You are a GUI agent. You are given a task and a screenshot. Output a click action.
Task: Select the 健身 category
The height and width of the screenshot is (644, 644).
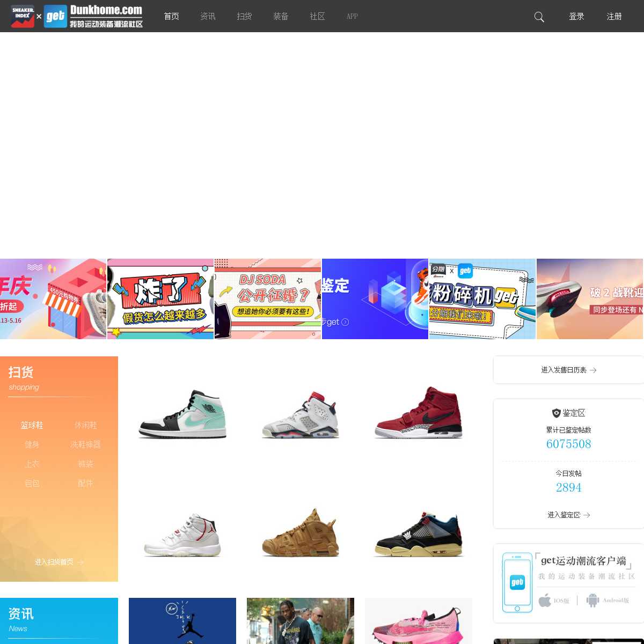pos(32,444)
